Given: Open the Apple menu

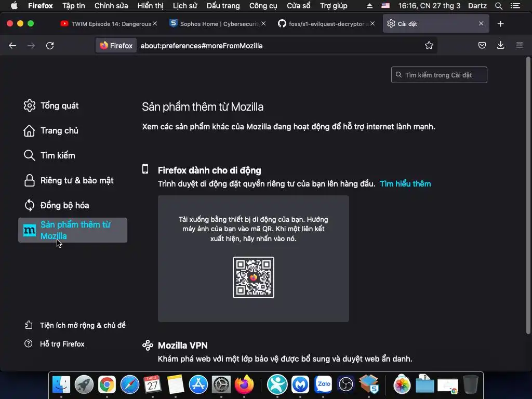Looking at the screenshot, I should tap(14, 6).
